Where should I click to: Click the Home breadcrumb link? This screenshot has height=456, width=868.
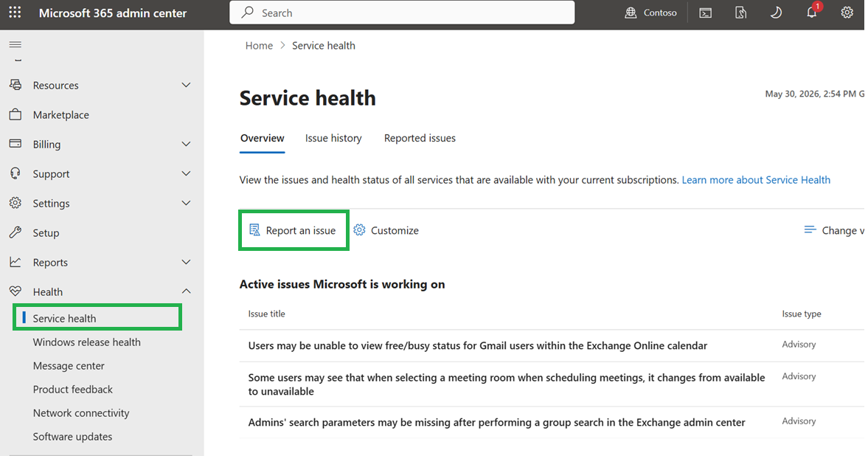tap(259, 46)
